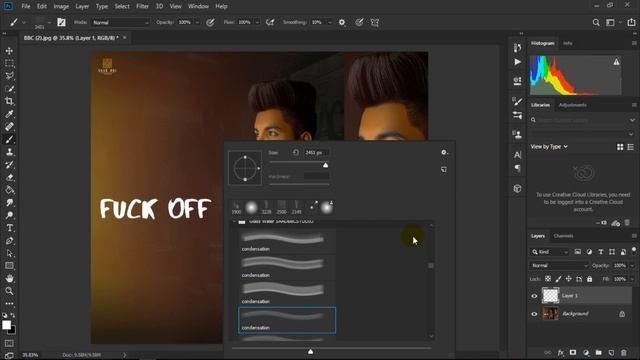Click the brush size value field

click(x=316, y=152)
